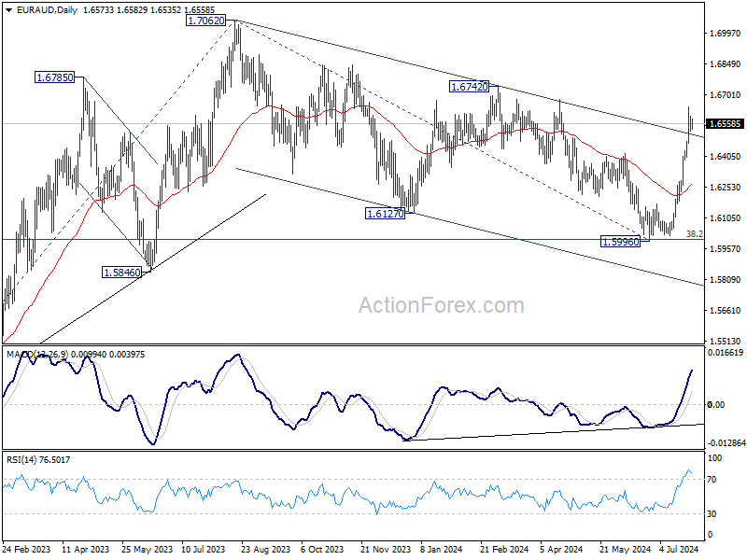Viewport: 747px width, 560px height.
Task: Select the 21 May 2024 date label
Action: pos(625,549)
